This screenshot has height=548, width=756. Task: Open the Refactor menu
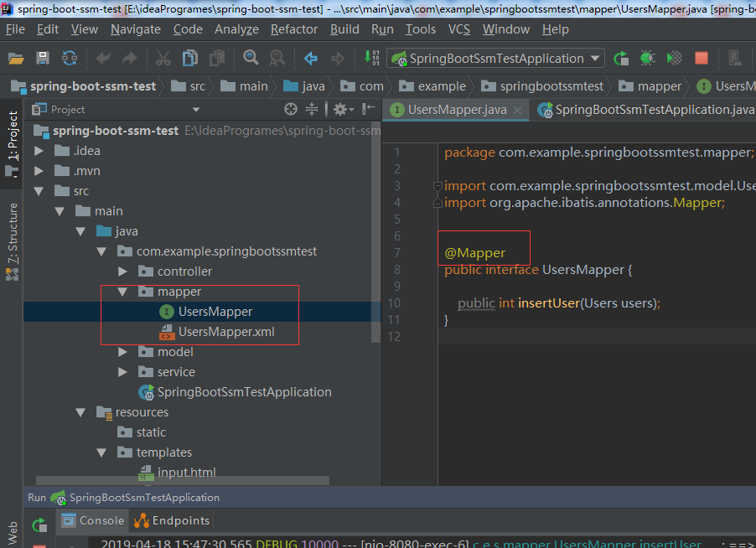click(x=294, y=29)
